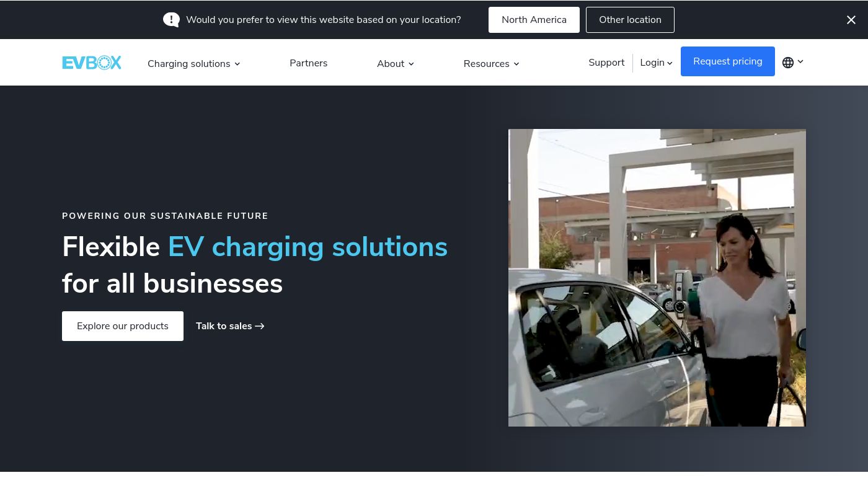
Task: Expand the About dropdown
Action: point(396,63)
